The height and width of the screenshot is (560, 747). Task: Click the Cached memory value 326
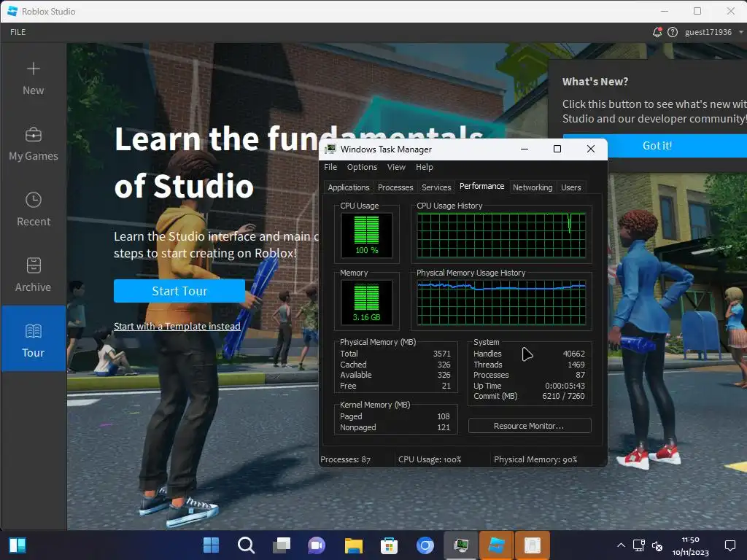coord(444,365)
